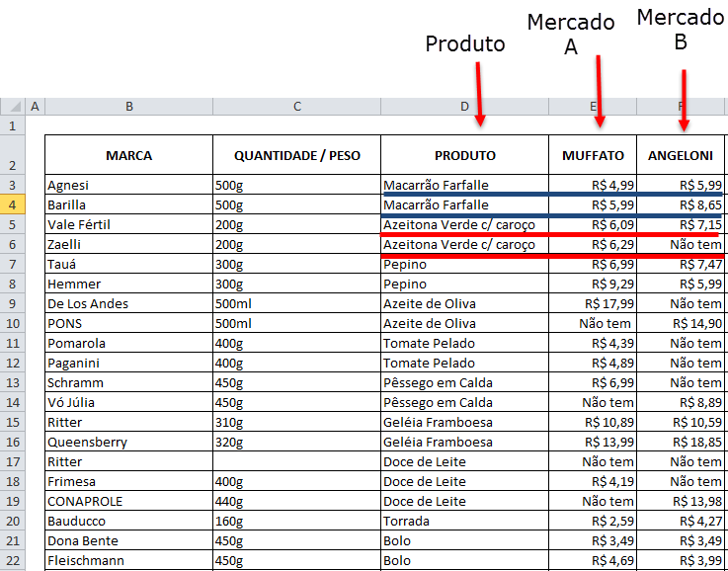728x571 pixels.
Task: Select the 500ml cell in the PONS row
Action: 296,323
